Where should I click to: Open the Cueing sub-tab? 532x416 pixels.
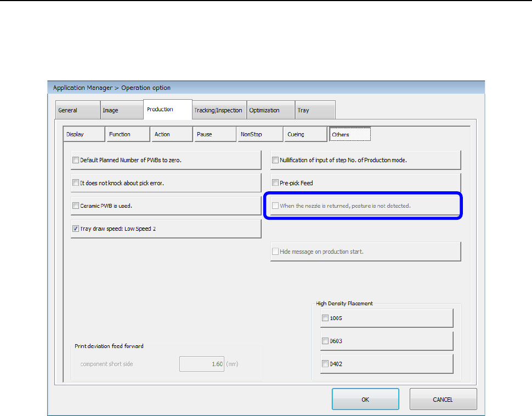pyautogui.click(x=305, y=134)
